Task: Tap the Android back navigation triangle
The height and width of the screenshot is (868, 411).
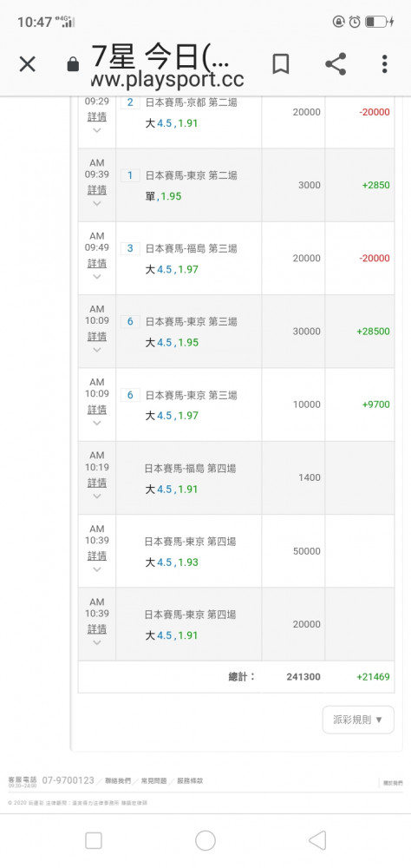Action: 317,839
